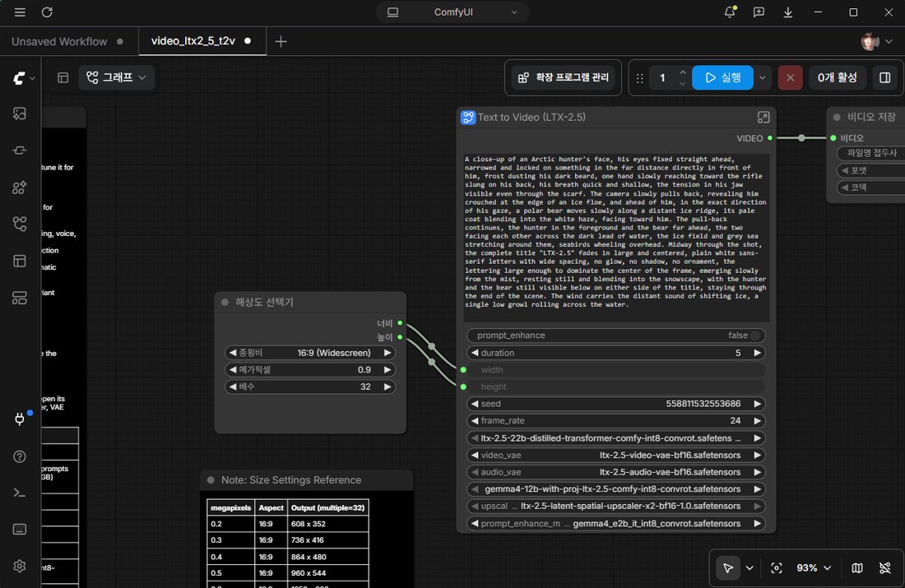Toggle the prompt_enhance switch

[755, 336]
